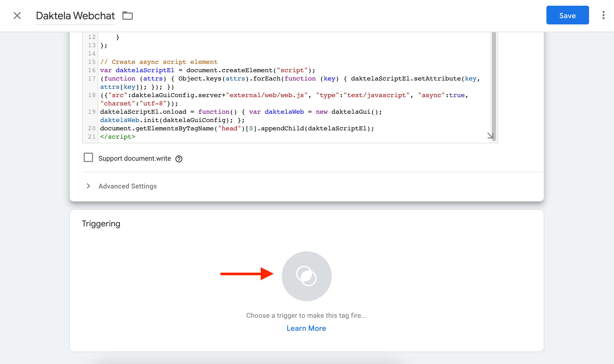The height and width of the screenshot is (364, 614).
Task: Click code line 16 createElement statement
Action: [x=207, y=70]
